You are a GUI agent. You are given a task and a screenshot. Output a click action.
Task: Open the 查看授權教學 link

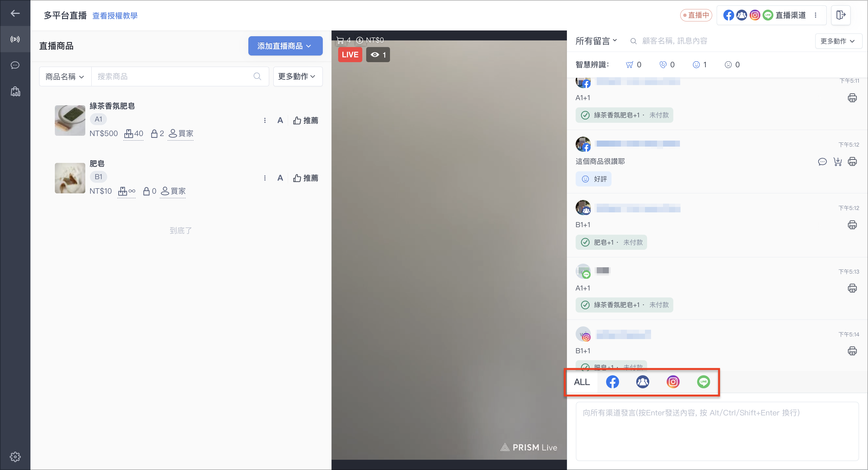(x=115, y=15)
